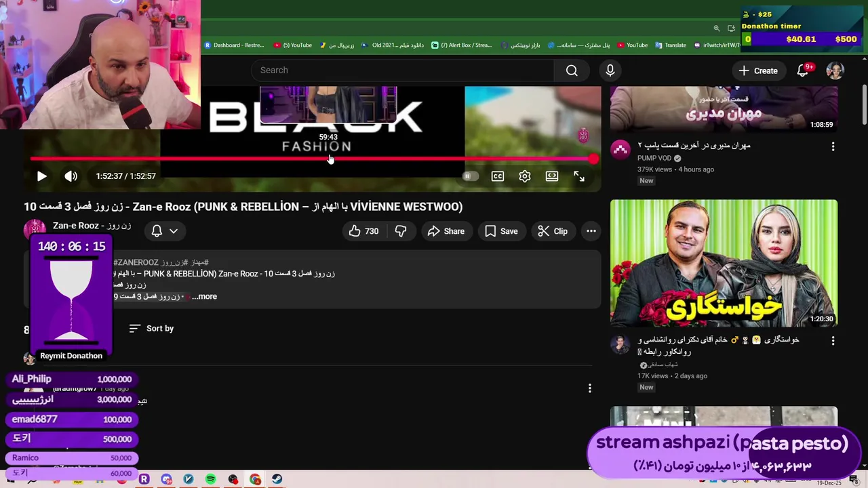Turn on closed captions
Viewport: 868px width, 488px height.
(498, 176)
